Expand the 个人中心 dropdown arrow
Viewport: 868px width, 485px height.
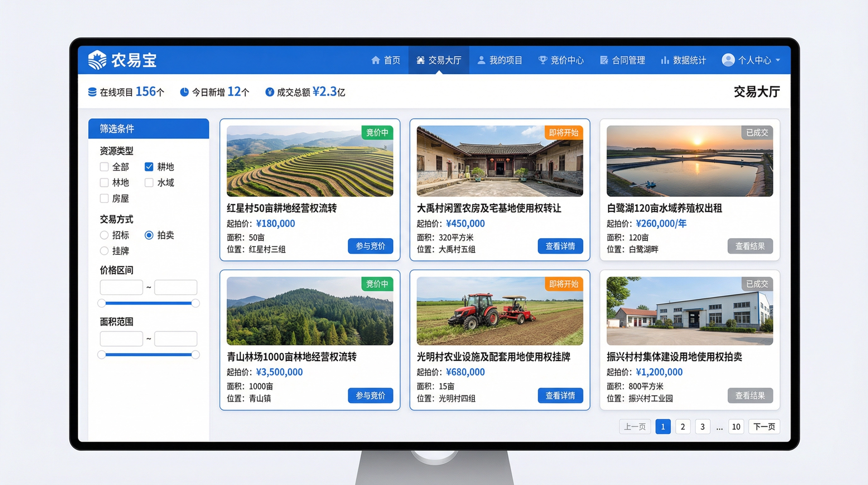[778, 60]
